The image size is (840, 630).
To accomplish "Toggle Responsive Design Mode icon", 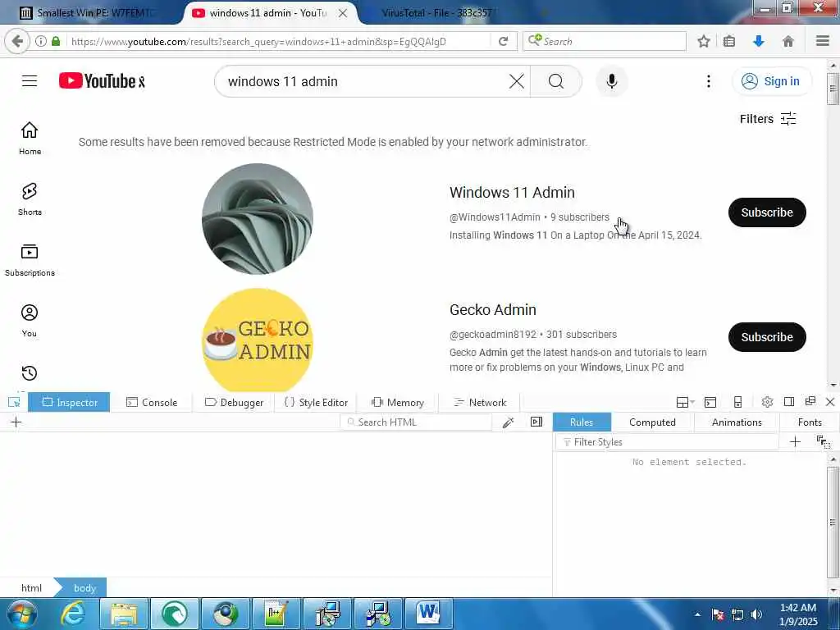I will tap(737, 402).
